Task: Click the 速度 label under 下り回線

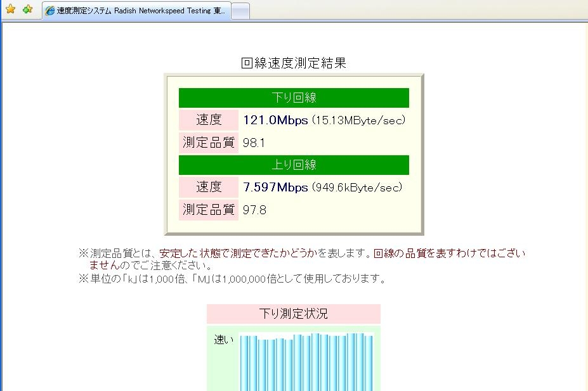Action: click(x=209, y=120)
